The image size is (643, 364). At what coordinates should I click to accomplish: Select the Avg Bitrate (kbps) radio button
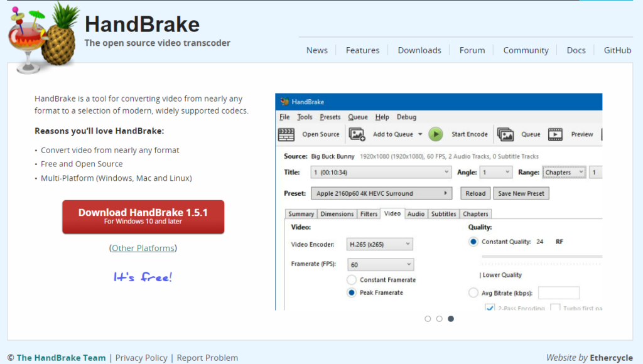tap(473, 292)
